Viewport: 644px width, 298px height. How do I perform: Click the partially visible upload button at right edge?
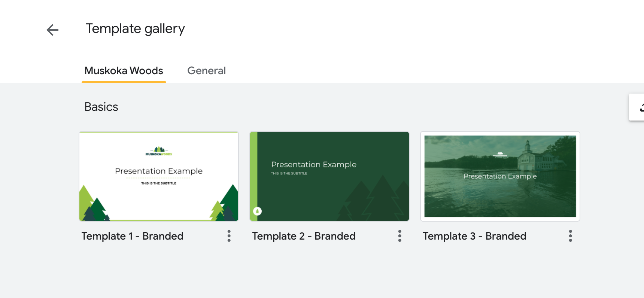pos(638,107)
